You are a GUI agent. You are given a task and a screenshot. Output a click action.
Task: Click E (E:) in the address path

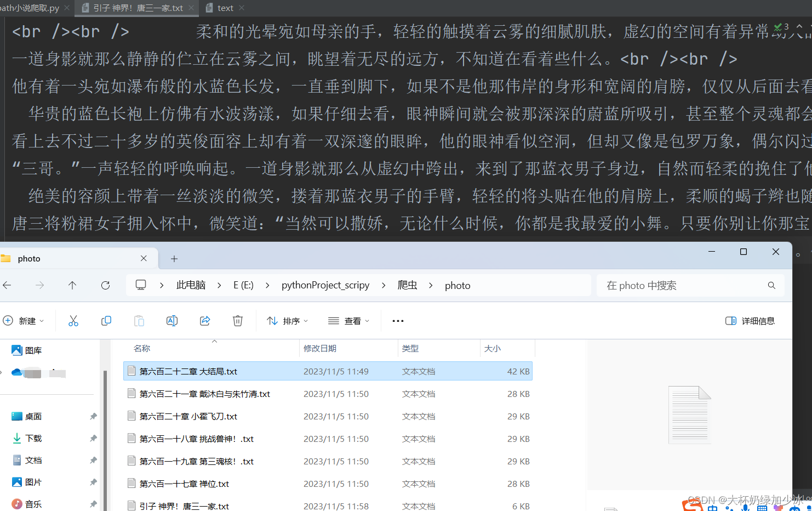pyautogui.click(x=243, y=285)
